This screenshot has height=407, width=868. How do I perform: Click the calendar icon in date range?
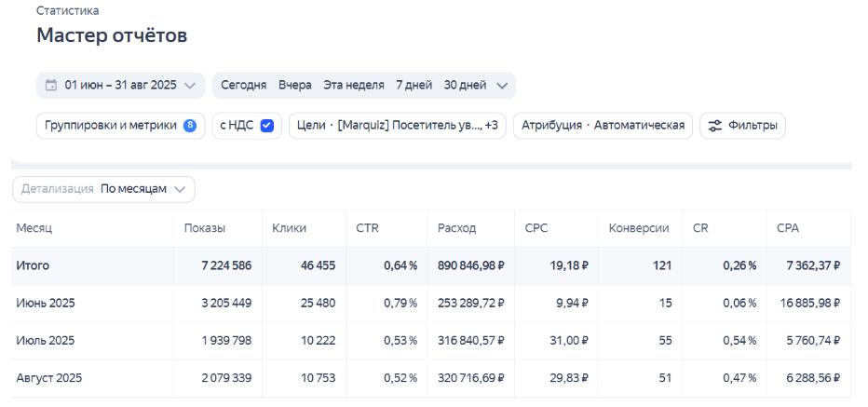point(51,86)
